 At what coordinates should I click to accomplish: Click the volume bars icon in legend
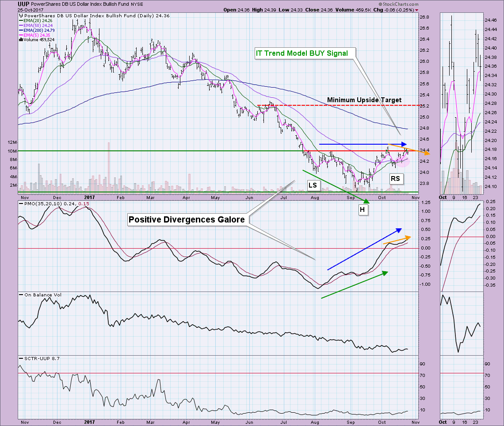click(21, 39)
